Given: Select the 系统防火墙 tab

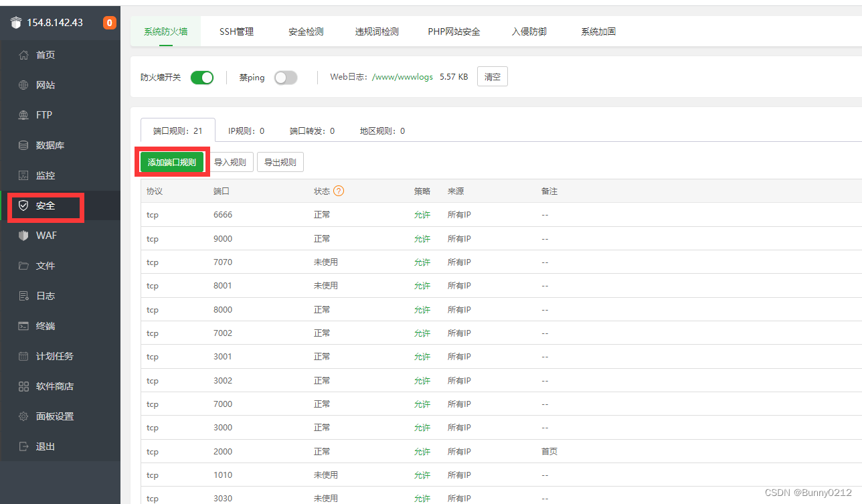Looking at the screenshot, I should (x=165, y=31).
